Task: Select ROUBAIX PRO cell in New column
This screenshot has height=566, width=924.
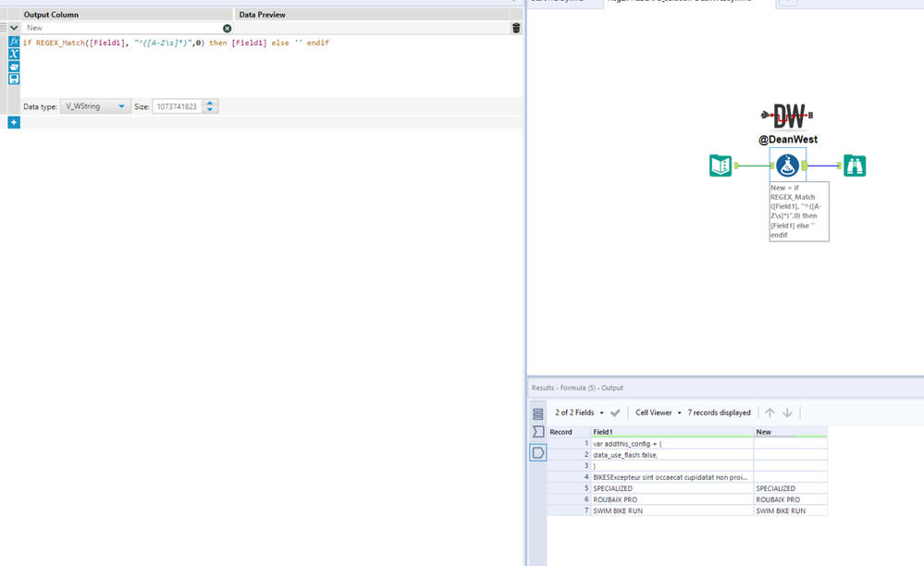Action: pyautogui.click(x=790, y=499)
